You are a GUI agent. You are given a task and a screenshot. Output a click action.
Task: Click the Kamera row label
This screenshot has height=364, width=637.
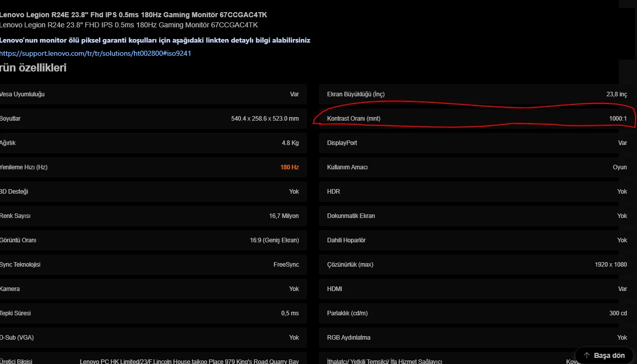tap(10, 289)
